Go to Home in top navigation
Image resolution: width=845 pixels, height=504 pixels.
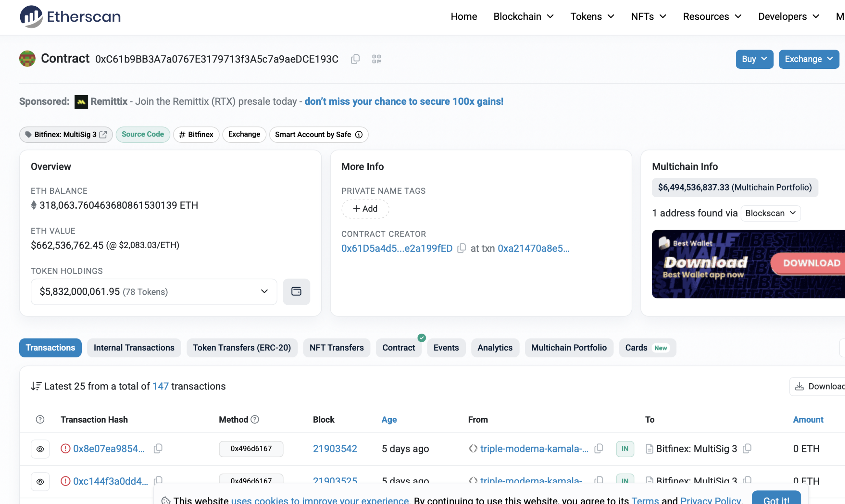[463, 16]
